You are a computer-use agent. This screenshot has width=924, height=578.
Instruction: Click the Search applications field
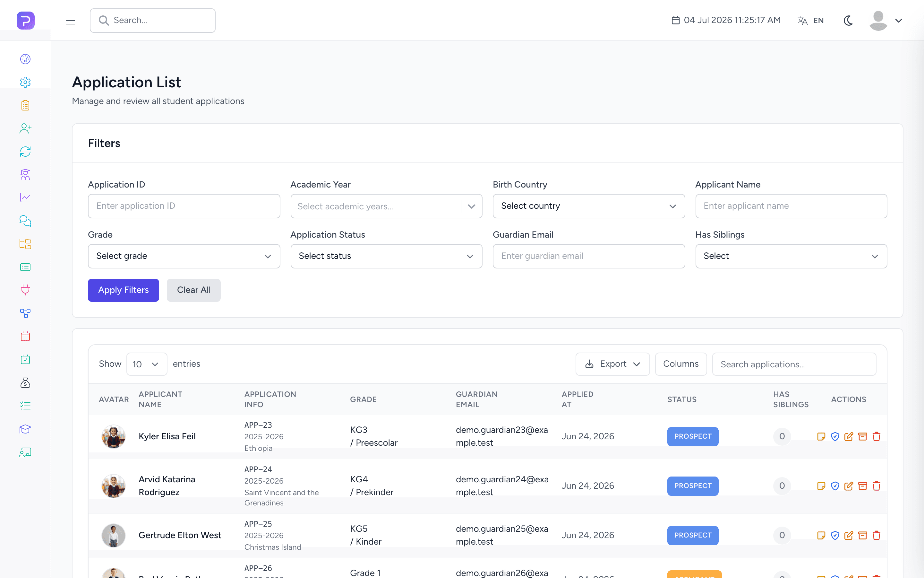tap(794, 364)
